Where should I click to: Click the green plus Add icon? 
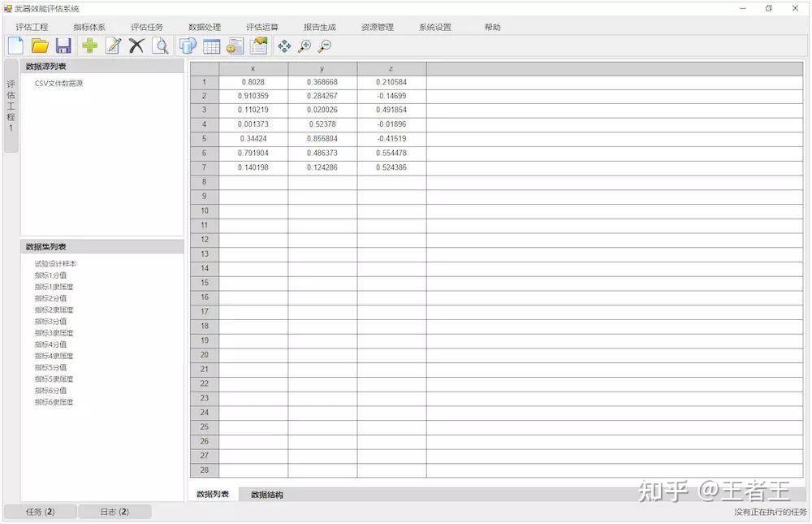[89, 46]
